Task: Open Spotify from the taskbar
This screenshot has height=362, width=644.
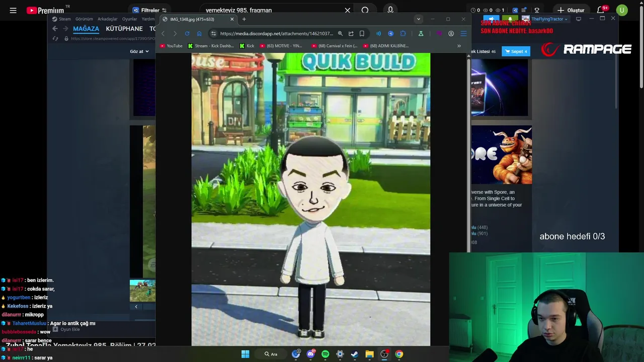Action: pyautogui.click(x=325, y=354)
